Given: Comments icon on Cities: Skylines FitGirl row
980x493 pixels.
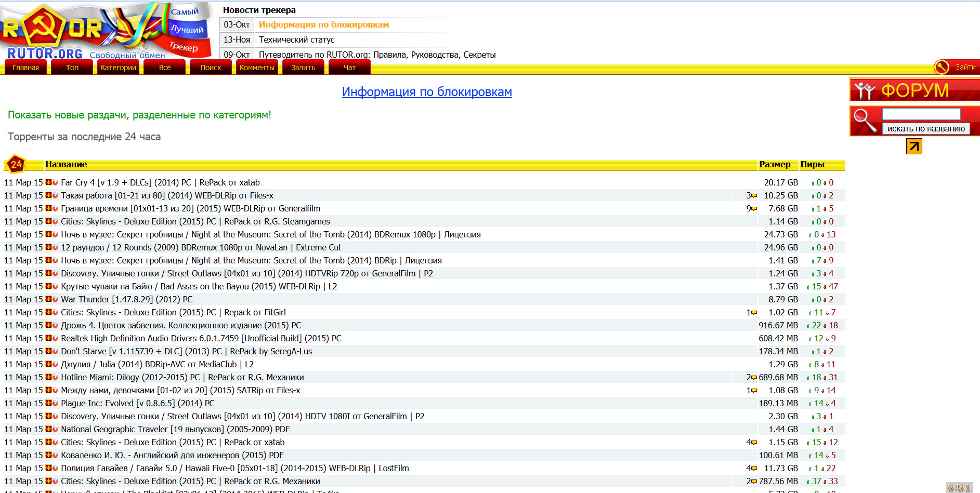Looking at the screenshot, I should click(x=754, y=313).
